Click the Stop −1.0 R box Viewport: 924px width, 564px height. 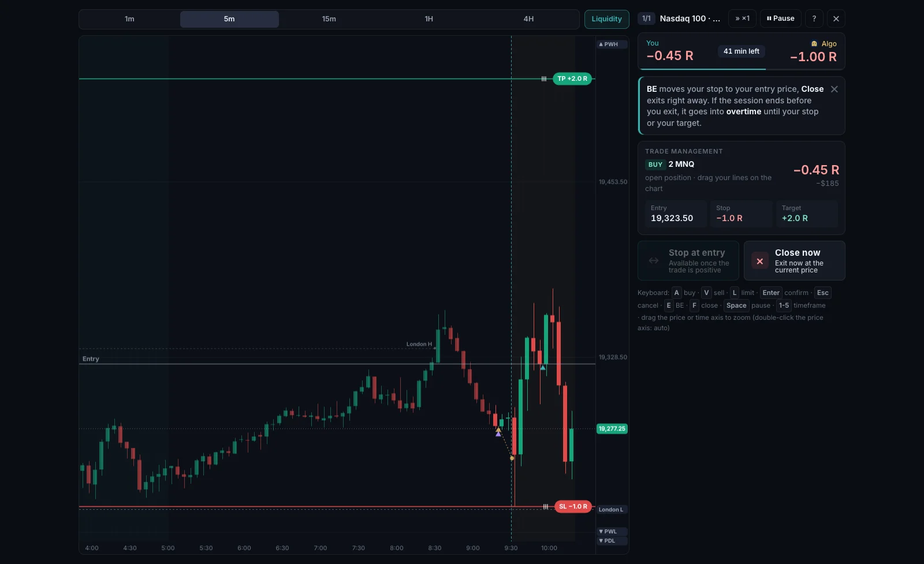741,214
